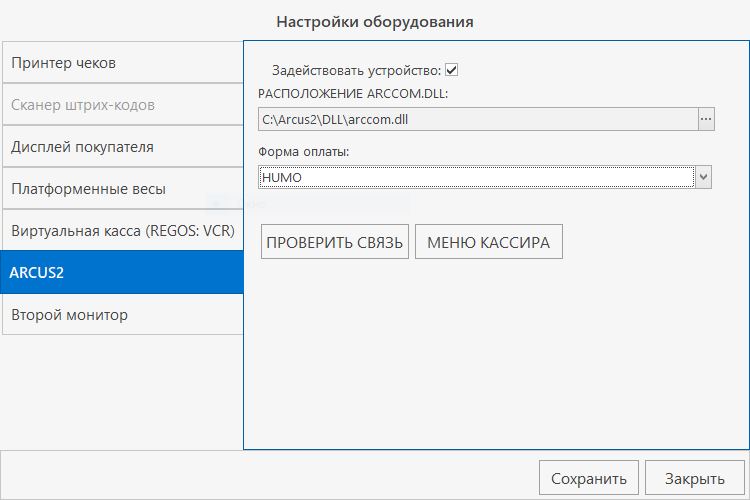Click the browse ellipsis button for arccom.dll
Image resolution: width=750 pixels, height=500 pixels.
tap(705, 120)
